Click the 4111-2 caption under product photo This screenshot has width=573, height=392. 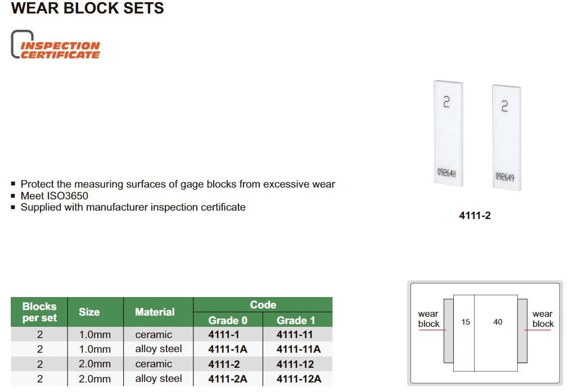click(x=475, y=215)
